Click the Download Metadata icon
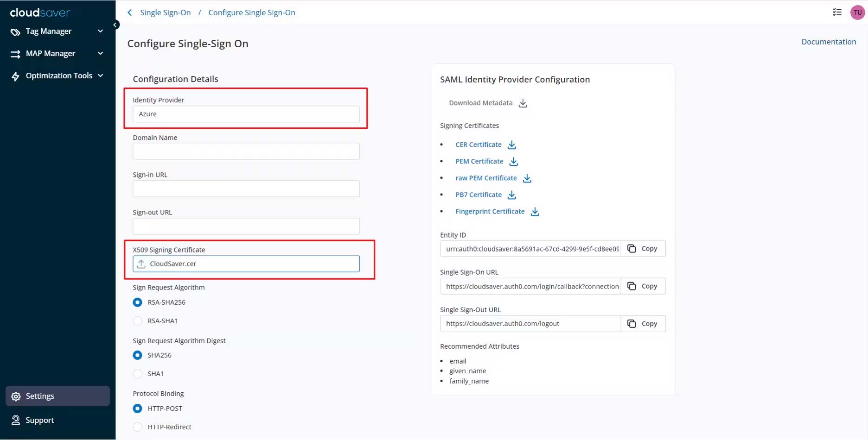Viewport: 868px width, 440px height. 523,103
